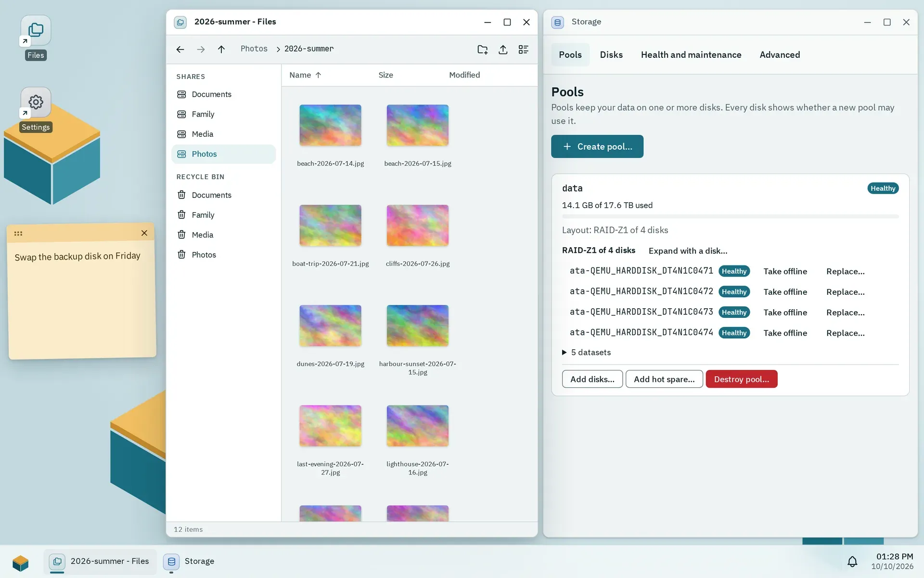The image size is (924, 578).
Task: Switch Files view mode with list icon
Action: click(524, 49)
